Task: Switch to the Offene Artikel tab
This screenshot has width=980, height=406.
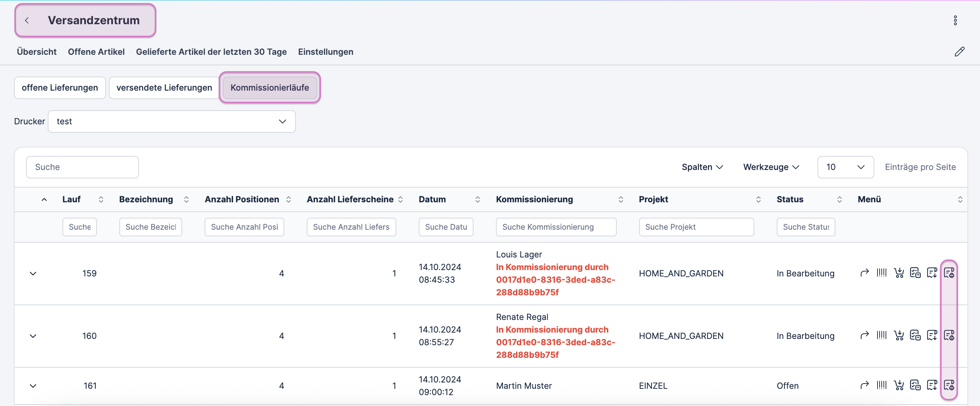Action: [x=96, y=52]
